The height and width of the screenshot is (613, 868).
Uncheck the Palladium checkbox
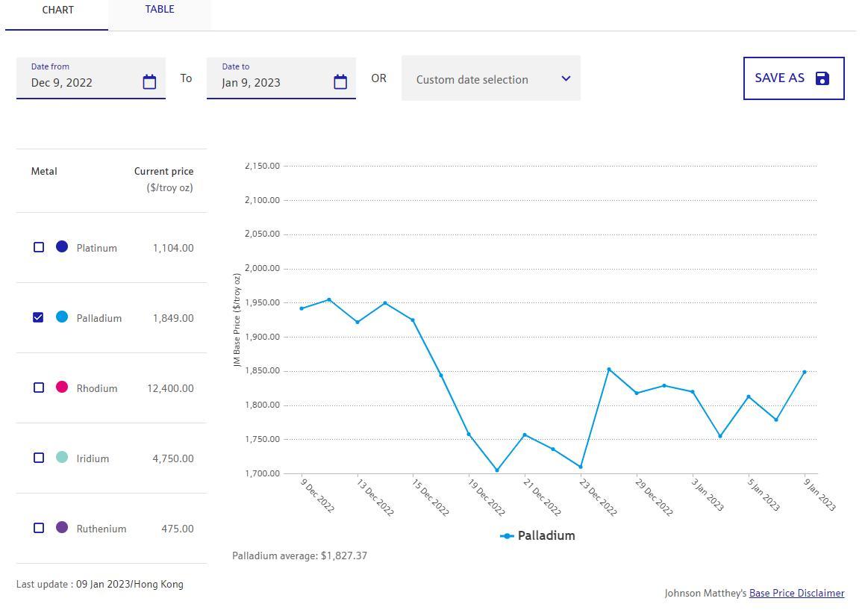coord(39,317)
